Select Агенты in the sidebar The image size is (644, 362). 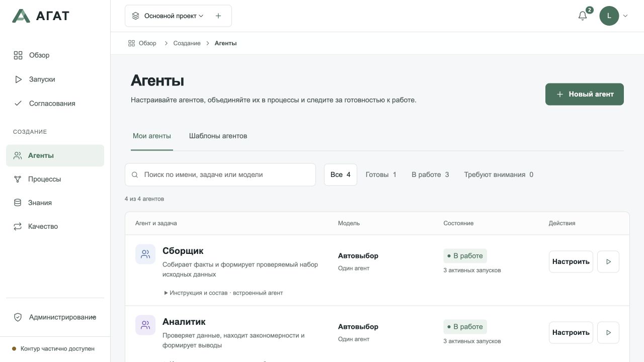[x=55, y=155]
